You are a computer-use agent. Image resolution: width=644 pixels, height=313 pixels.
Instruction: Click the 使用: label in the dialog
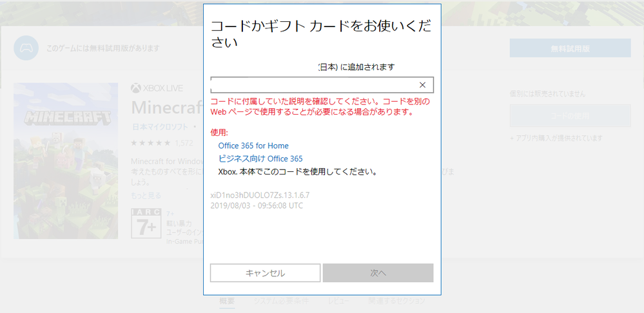[219, 133]
